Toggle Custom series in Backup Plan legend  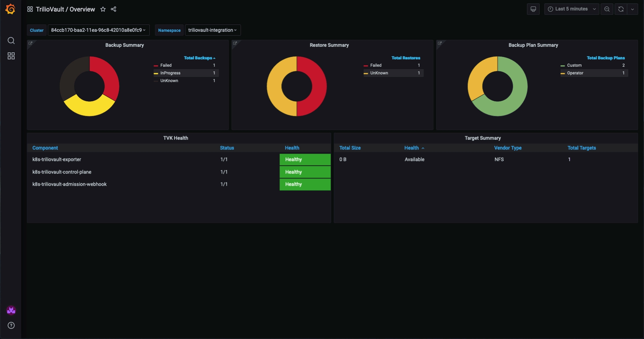point(574,65)
